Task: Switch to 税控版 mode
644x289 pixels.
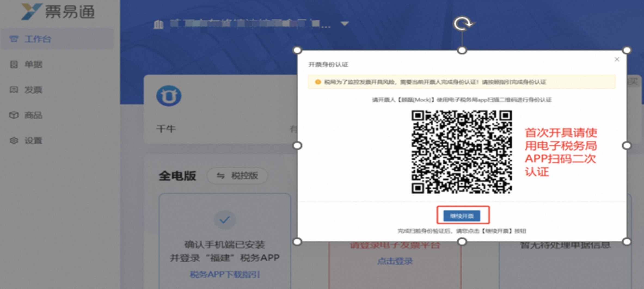Action: [x=237, y=176]
